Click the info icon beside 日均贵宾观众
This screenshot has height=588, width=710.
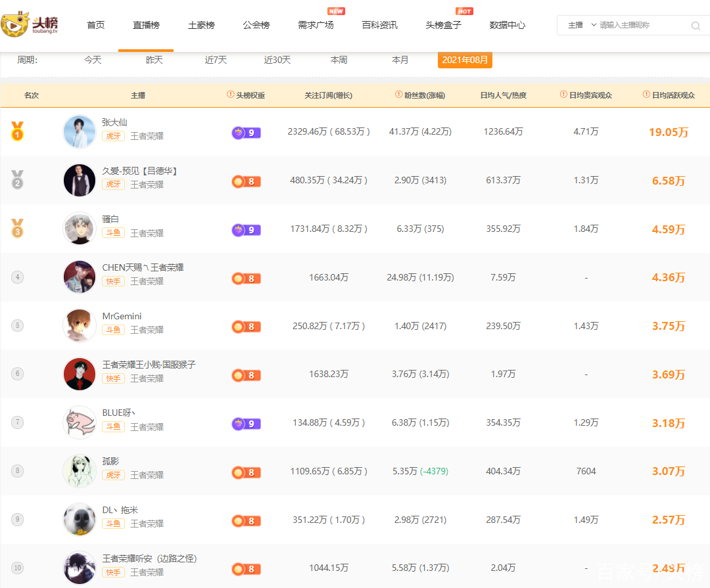click(x=563, y=95)
